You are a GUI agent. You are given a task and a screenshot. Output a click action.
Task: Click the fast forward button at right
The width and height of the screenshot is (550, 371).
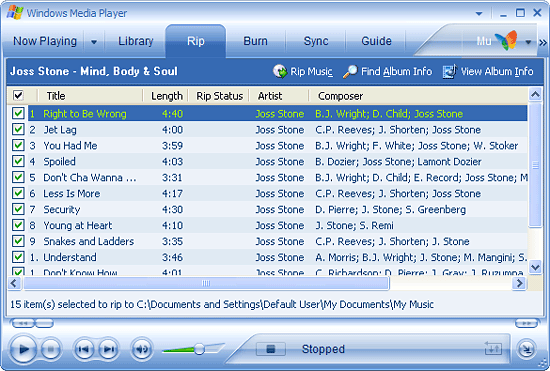click(526, 323)
